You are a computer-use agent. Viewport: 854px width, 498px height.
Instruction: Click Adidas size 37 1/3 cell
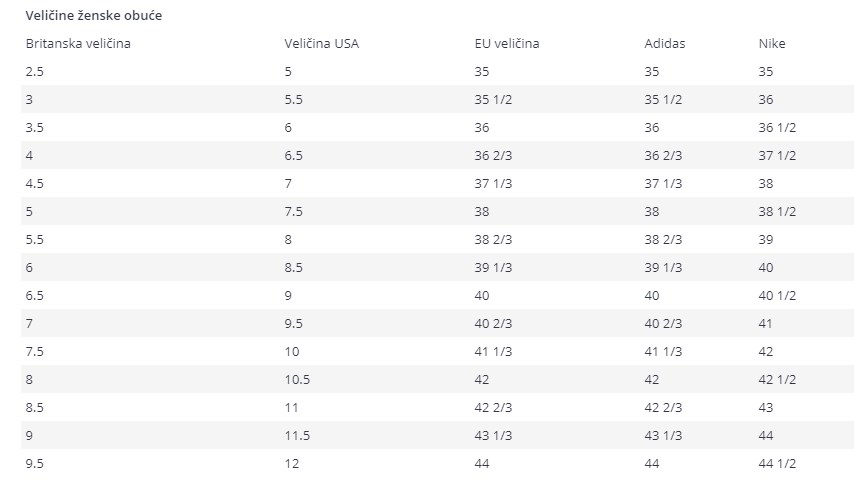663,184
